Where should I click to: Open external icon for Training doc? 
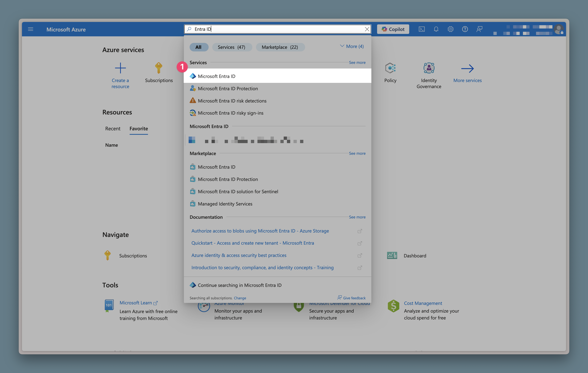[360, 268]
